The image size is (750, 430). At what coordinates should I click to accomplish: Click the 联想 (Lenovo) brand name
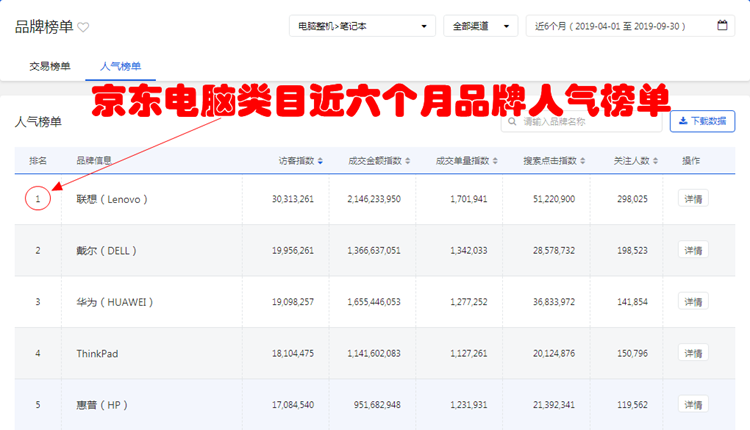pyautogui.click(x=112, y=199)
